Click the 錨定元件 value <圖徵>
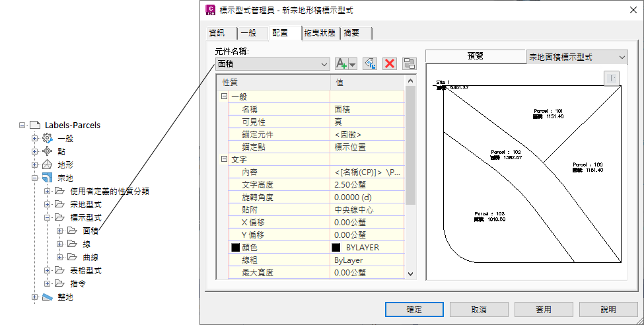The width and height of the screenshot is (644, 325). click(x=367, y=134)
